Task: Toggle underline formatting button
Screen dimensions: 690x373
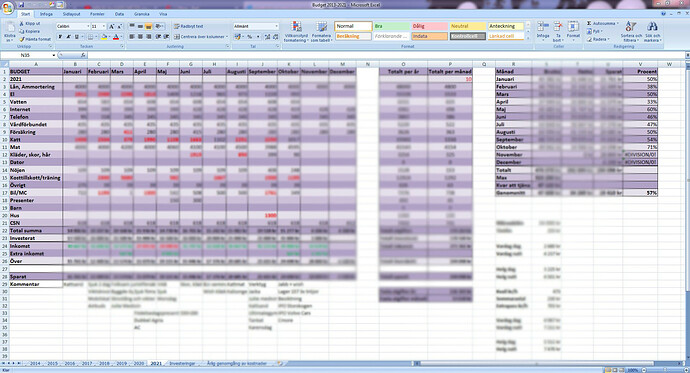Action: point(77,37)
